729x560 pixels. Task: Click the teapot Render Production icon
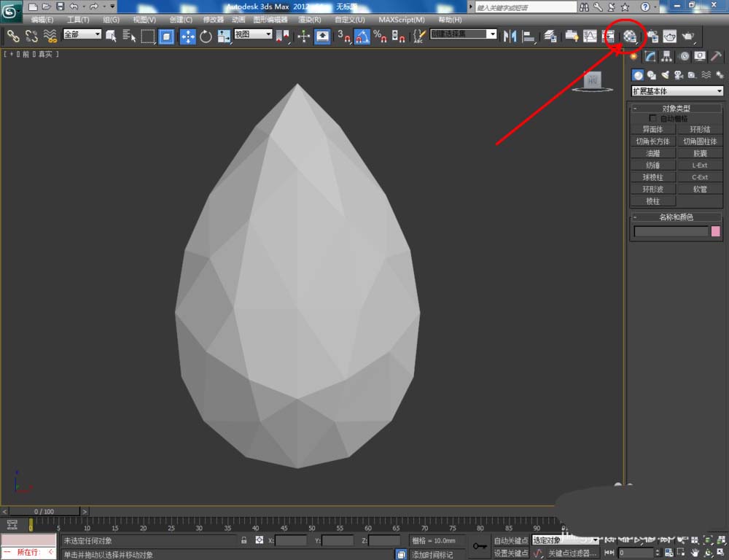click(x=687, y=36)
